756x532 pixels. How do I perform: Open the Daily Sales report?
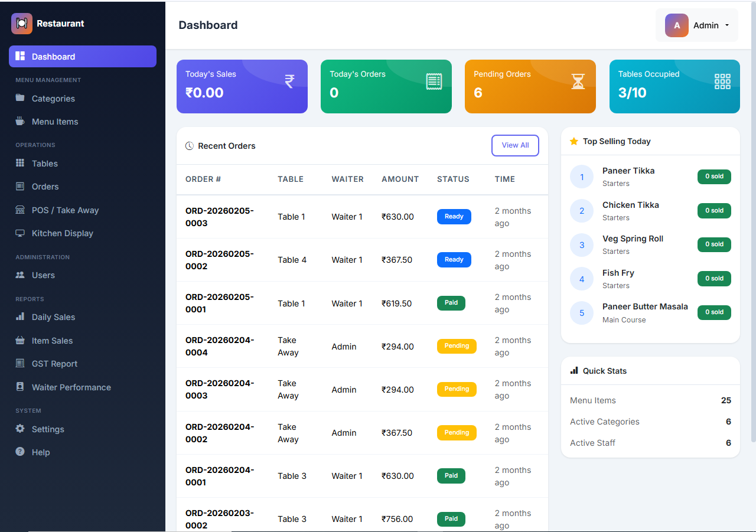coord(53,317)
